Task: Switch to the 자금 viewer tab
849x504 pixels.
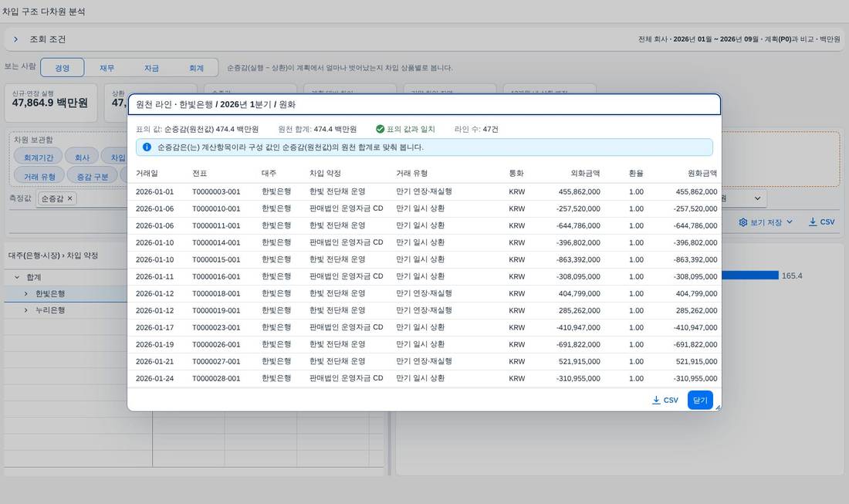Action: [x=151, y=68]
